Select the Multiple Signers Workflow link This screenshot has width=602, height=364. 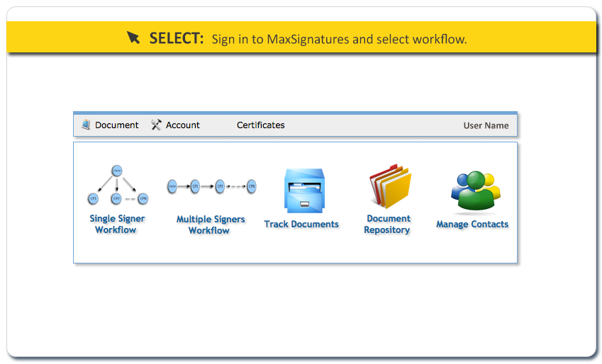(211, 224)
